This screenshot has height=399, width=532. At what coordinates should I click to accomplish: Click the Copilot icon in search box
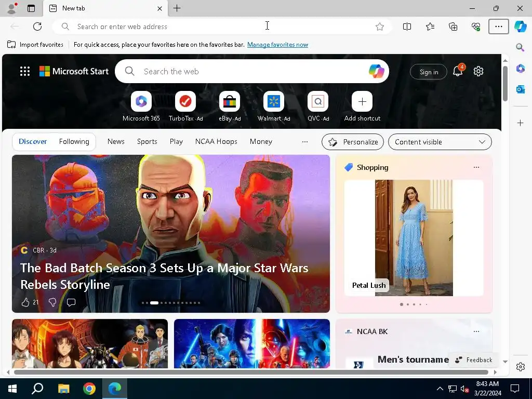point(376,71)
